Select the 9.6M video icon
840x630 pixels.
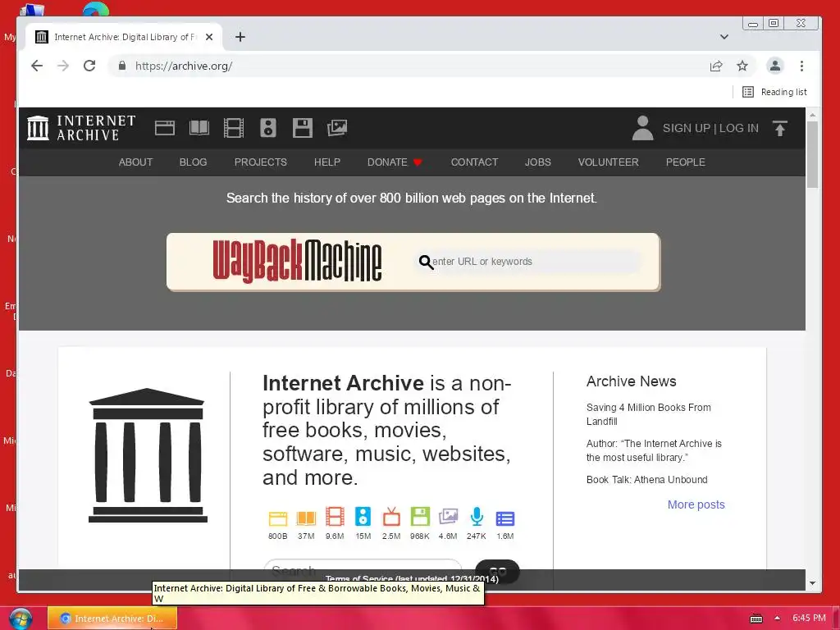point(335,517)
